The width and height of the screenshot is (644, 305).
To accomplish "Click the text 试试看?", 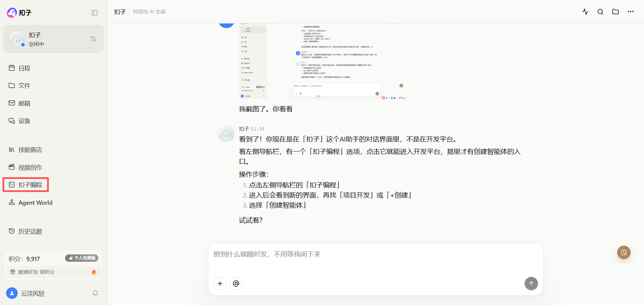I will pyautogui.click(x=251, y=220).
